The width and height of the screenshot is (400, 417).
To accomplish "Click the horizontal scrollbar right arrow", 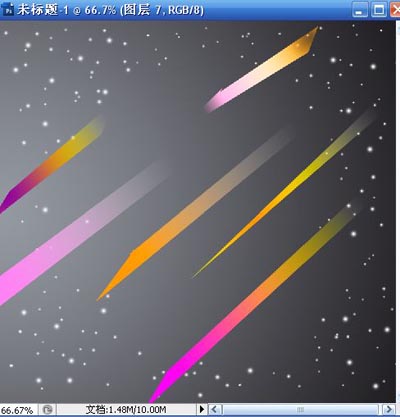I will 388,409.
